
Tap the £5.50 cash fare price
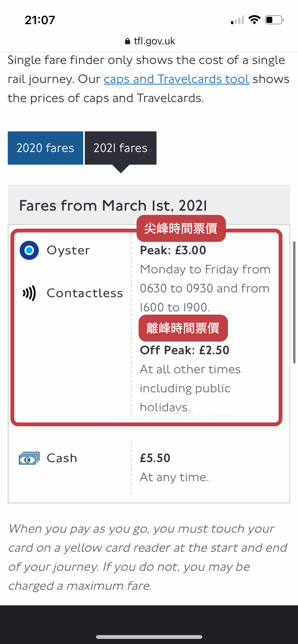pyautogui.click(x=155, y=458)
